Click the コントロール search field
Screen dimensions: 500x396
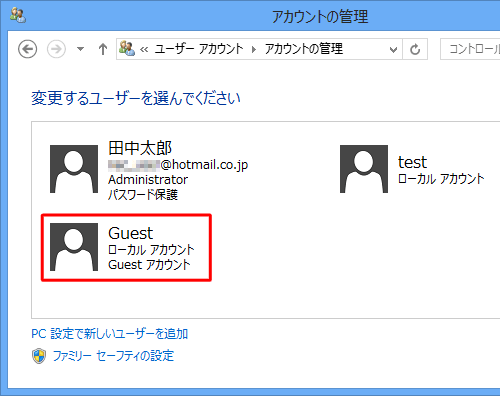pyautogui.click(x=470, y=49)
